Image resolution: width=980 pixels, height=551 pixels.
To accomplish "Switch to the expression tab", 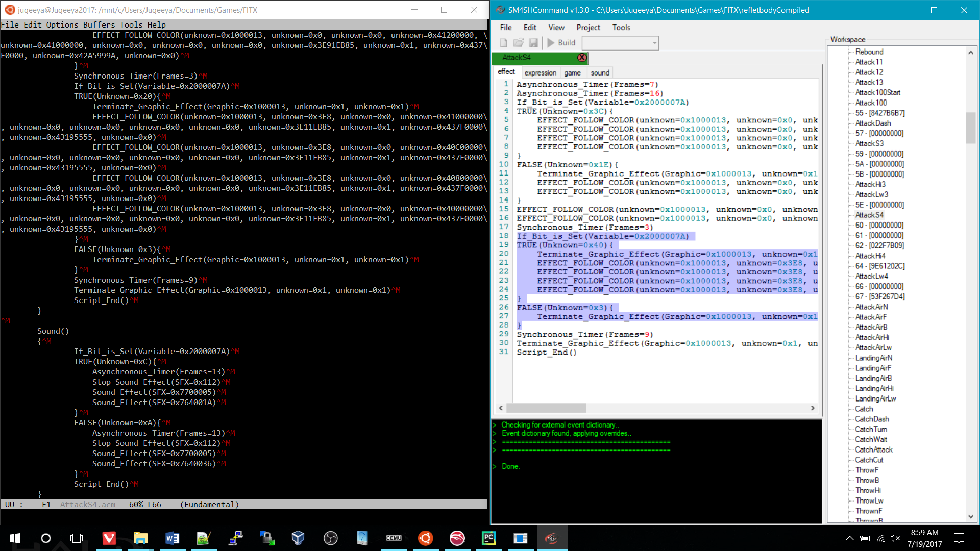I will [541, 73].
